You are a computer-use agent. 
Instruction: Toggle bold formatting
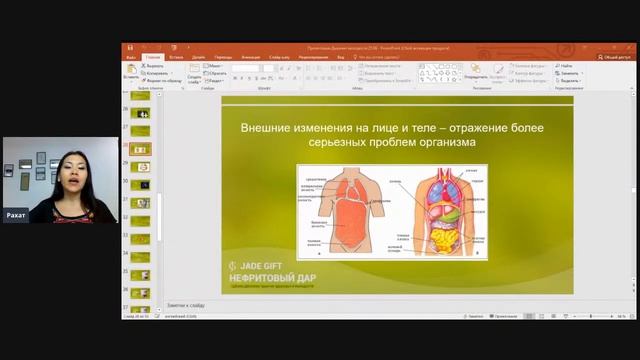pyautogui.click(x=235, y=78)
